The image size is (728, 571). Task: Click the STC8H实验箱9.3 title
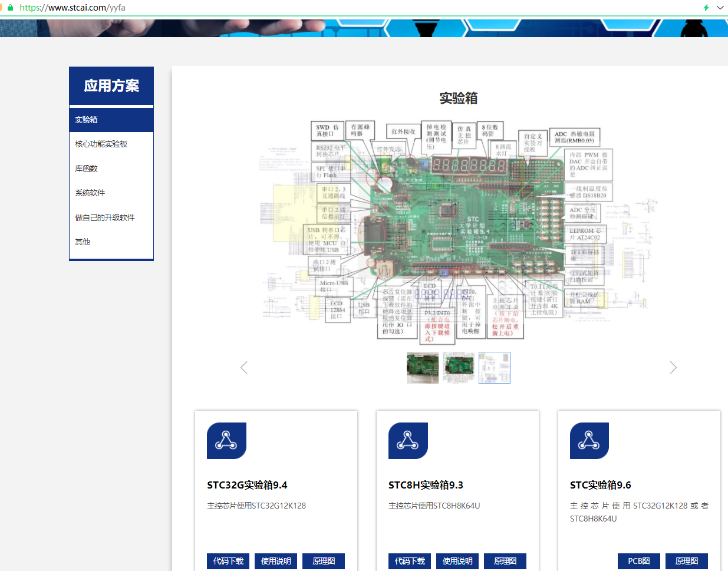(x=426, y=485)
